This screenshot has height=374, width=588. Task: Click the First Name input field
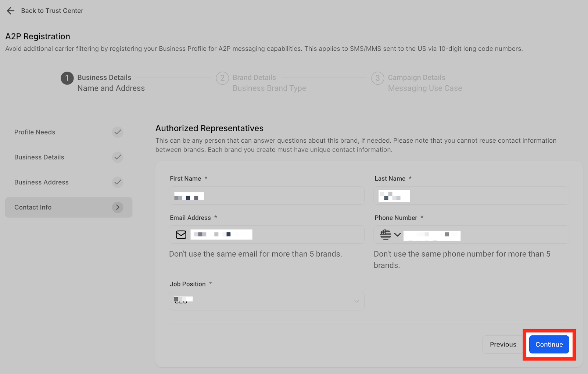[267, 196]
